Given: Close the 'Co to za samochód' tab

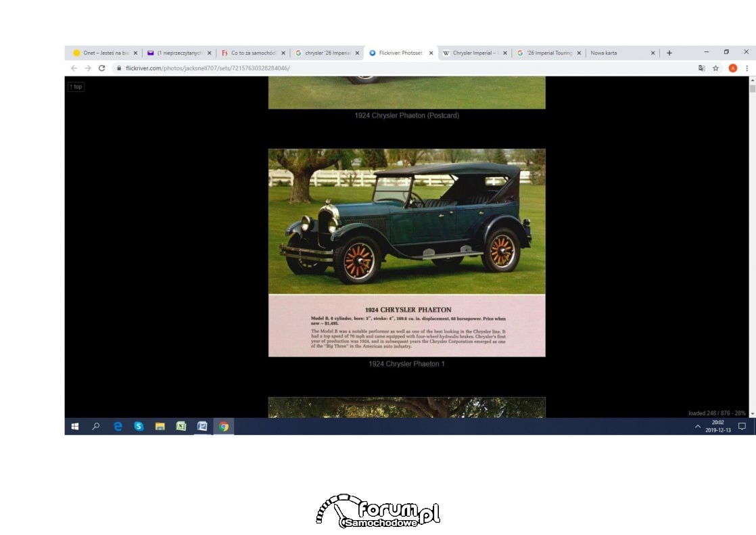Looking at the screenshot, I should tap(283, 53).
